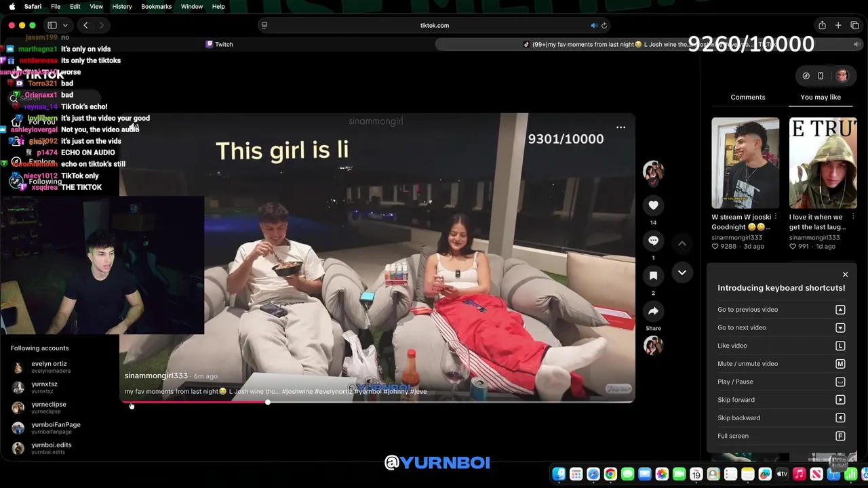Open Finder from the Dock
This screenshot has height=488, width=868.
click(559, 474)
